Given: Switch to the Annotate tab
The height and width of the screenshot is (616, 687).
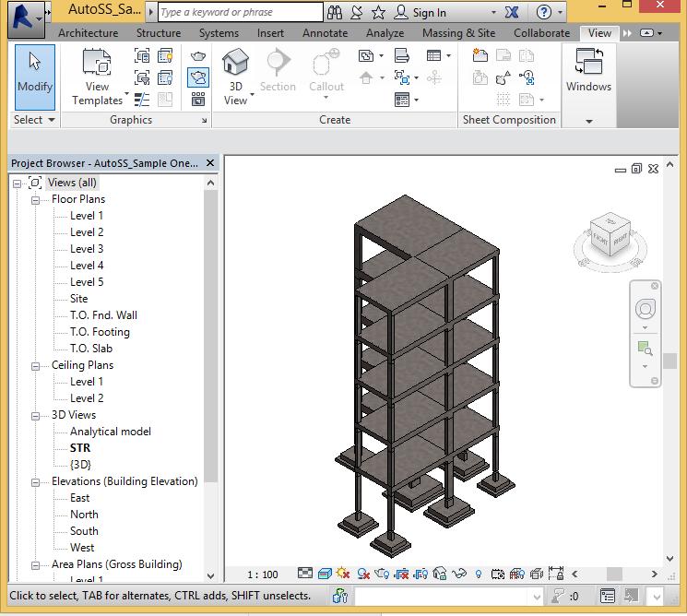Looking at the screenshot, I should tap(326, 33).
